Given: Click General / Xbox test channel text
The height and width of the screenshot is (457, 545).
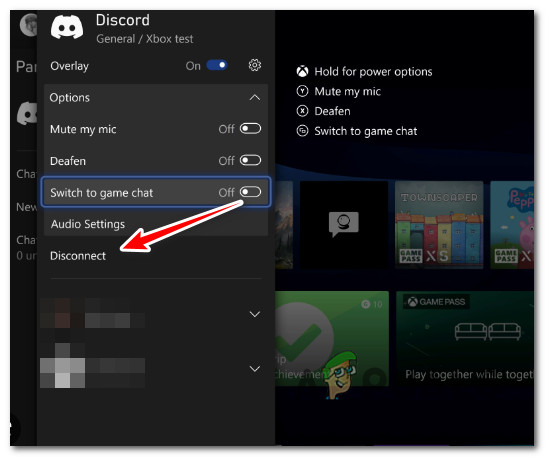Looking at the screenshot, I should coord(145,39).
